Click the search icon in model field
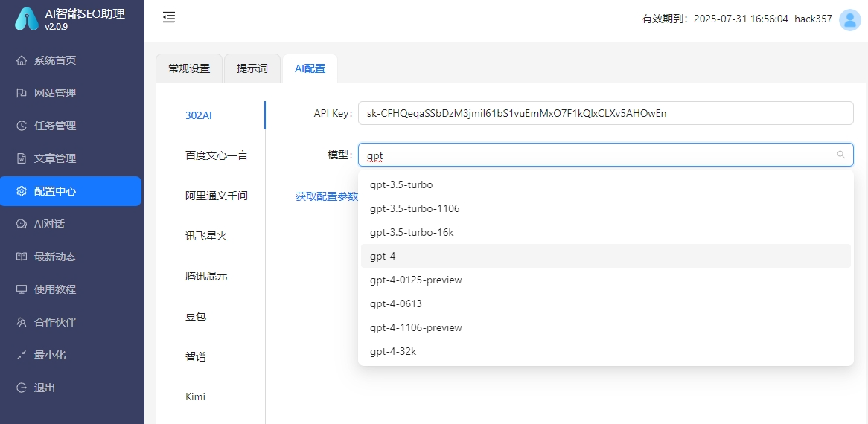Screen dimensions: 868x424 841,155
